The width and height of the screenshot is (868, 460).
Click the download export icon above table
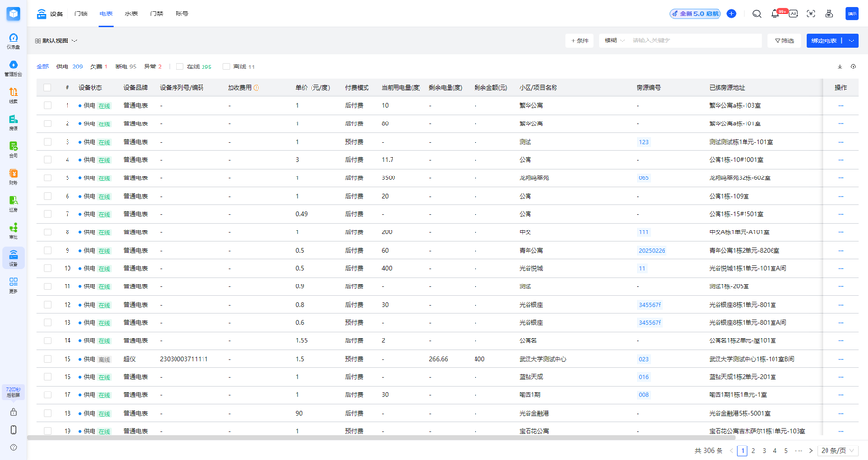[839, 67]
